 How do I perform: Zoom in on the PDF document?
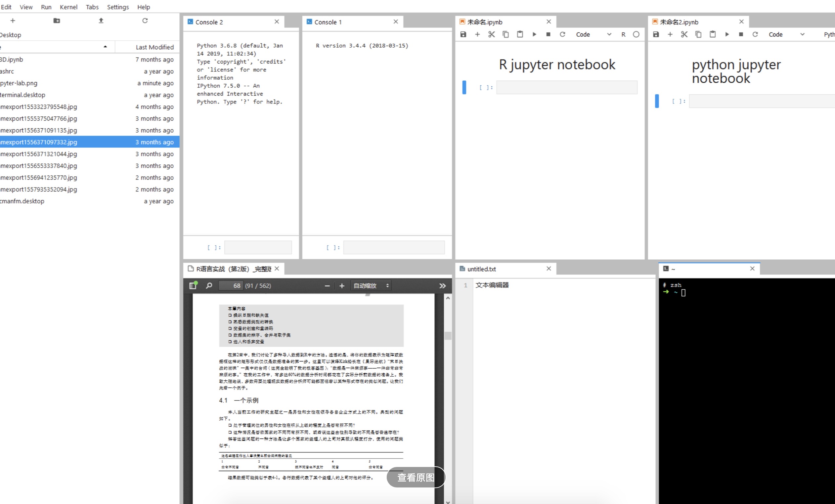(x=342, y=285)
